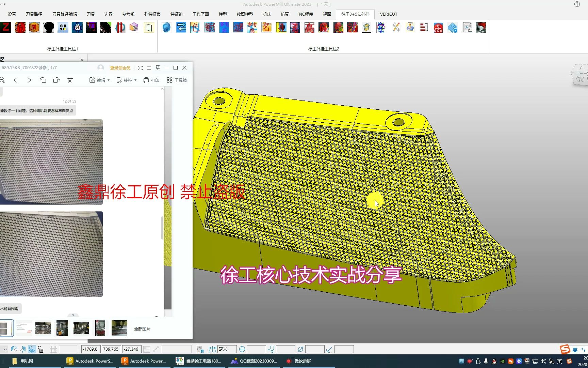Viewport: 588px width, 368px height.
Task: Click the document preview plugin icon
Action: click(467, 27)
